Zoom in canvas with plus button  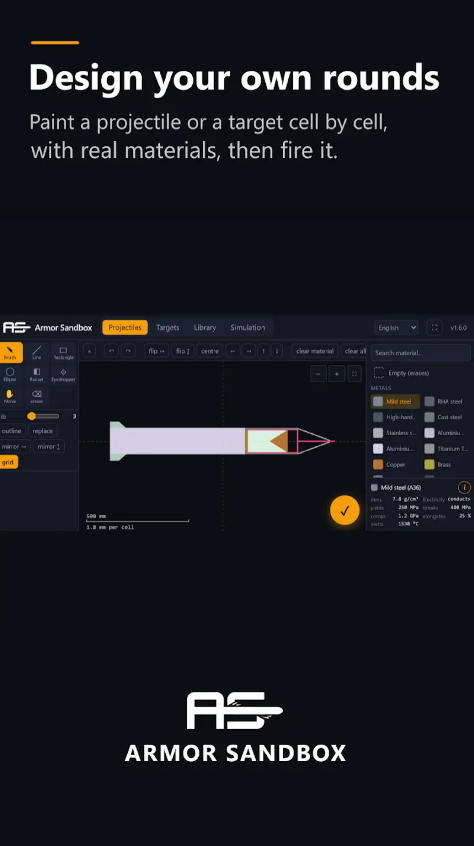(336, 373)
